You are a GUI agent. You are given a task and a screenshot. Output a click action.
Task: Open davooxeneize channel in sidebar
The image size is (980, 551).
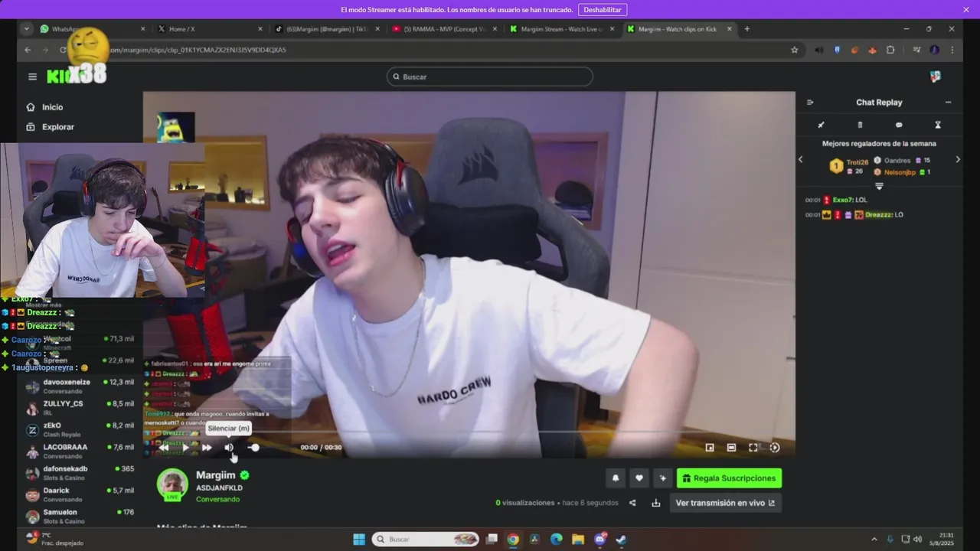tap(80, 386)
